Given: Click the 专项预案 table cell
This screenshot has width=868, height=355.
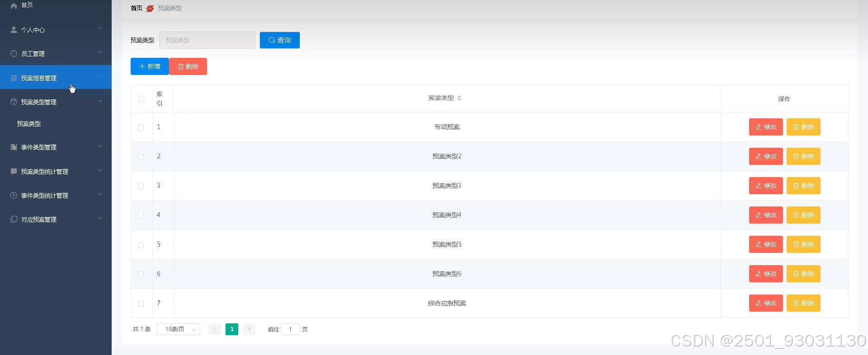Looking at the screenshot, I should click(447, 127).
